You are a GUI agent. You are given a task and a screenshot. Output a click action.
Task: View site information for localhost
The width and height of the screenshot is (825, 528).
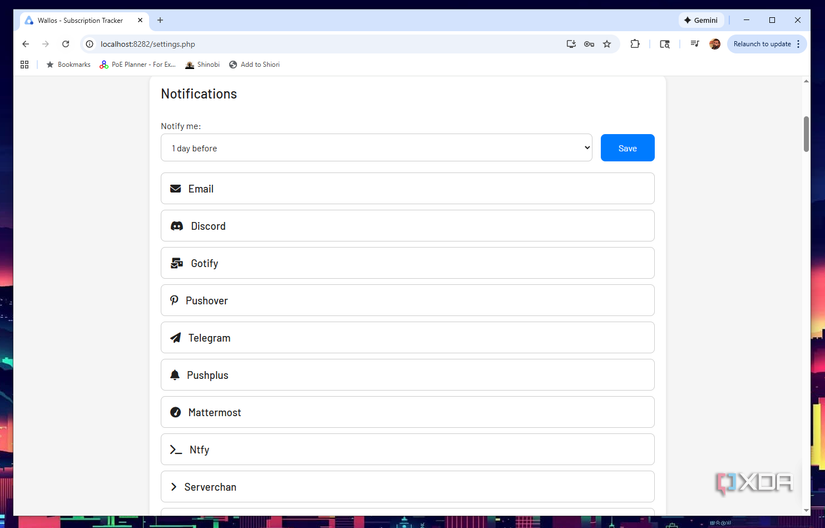89,44
